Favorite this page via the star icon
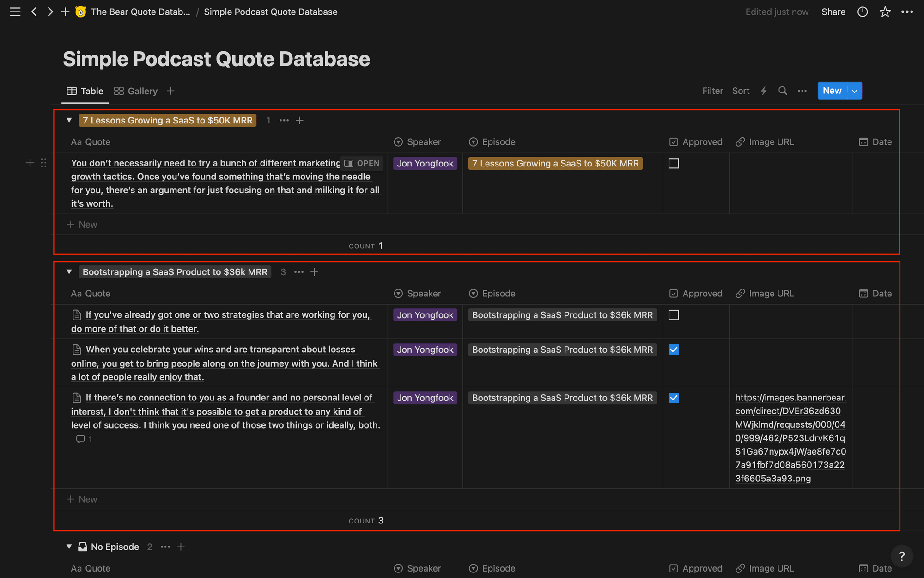 point(885,12)
